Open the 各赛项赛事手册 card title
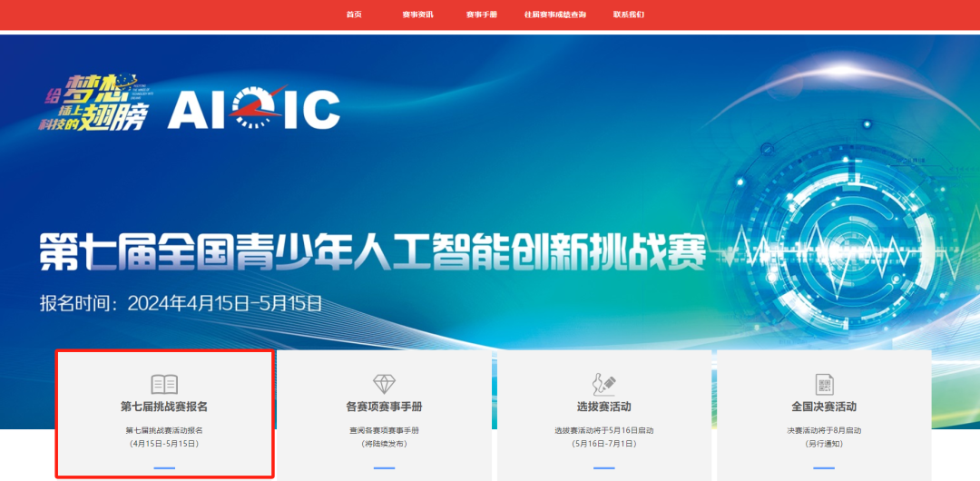 pyautogui.click(x=385, y=407)
